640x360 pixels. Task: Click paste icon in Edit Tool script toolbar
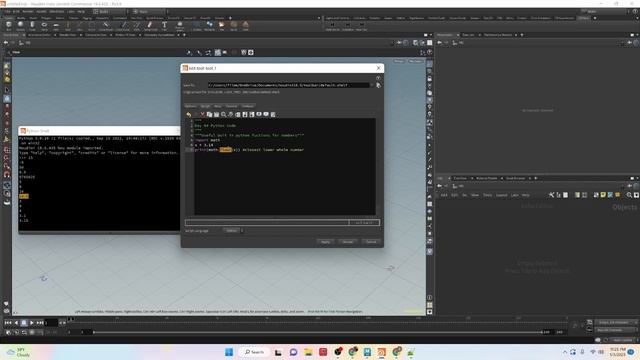click(x=216, y=115)
